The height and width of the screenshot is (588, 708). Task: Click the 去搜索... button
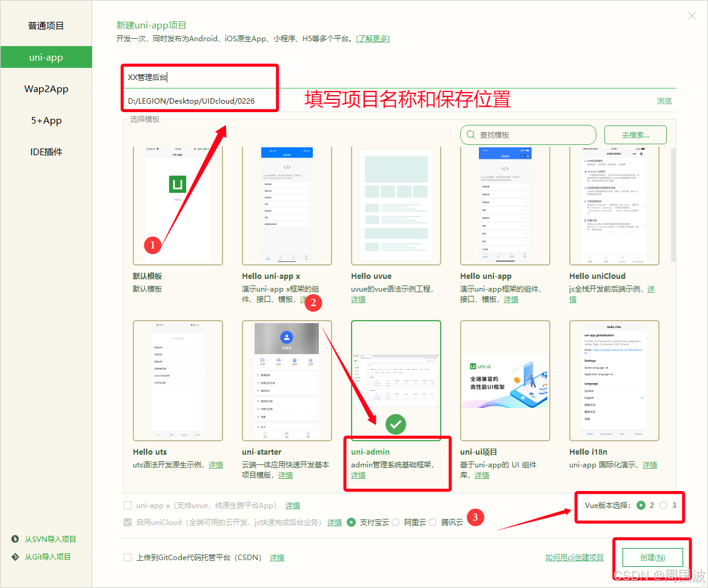coord(635,135)
